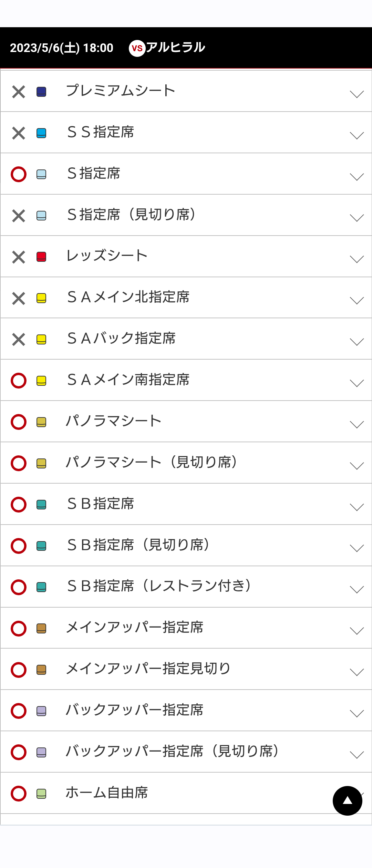Image resolution: width=372 pixels, height=868 pixels.
Task: Click the available circle icon for Ｓ指定席
Action: (19, 174)
